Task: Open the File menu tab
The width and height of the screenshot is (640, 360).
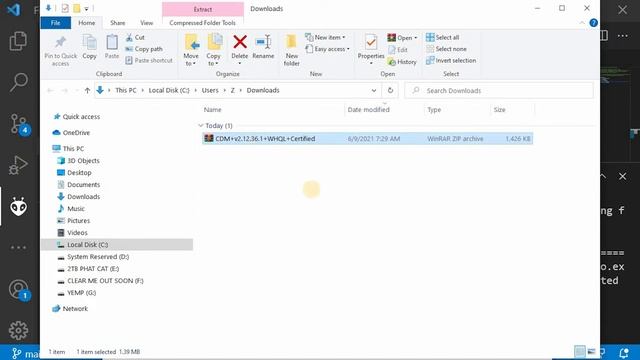Action: (x=56, y=23)
